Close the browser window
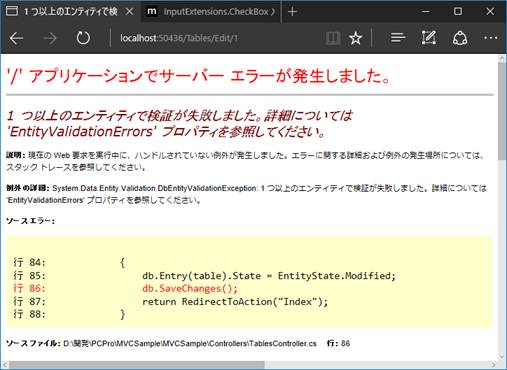The image size is (507, 370). coord(490,12)
